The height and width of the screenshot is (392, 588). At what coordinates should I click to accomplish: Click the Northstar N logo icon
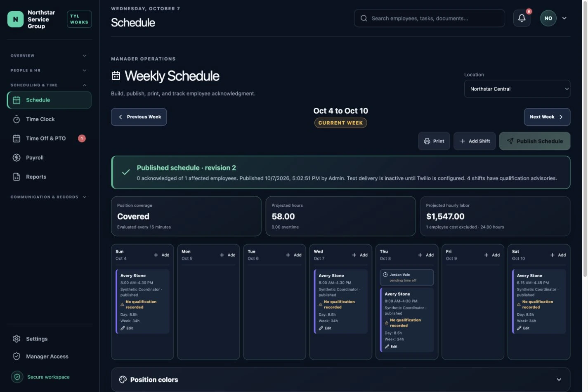16,19
